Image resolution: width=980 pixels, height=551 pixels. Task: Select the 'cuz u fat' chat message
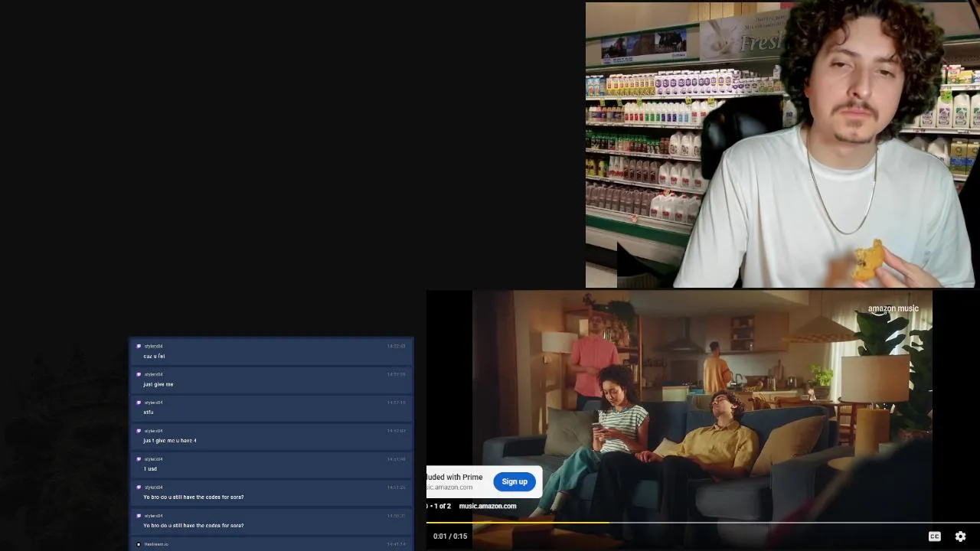pyautogui.click(x=271, y=351)
